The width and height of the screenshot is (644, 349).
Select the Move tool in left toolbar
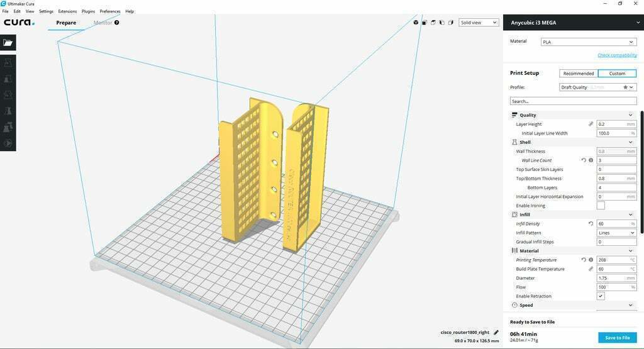click(8, 63)
